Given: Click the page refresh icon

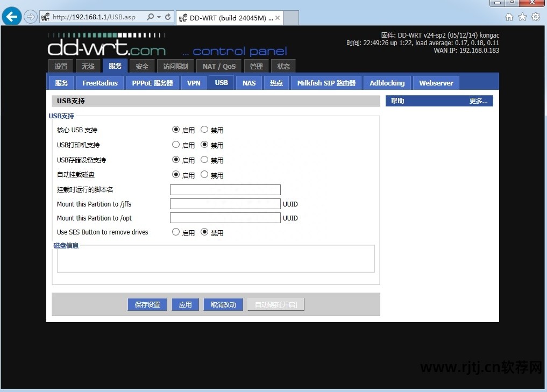Looking at the screenshot, I should (168, 17).
